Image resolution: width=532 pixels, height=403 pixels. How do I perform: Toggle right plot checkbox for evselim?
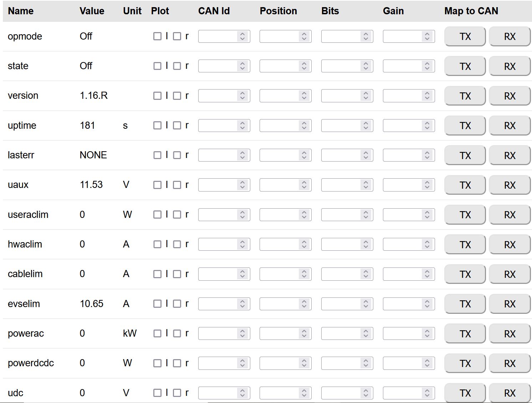177,303
